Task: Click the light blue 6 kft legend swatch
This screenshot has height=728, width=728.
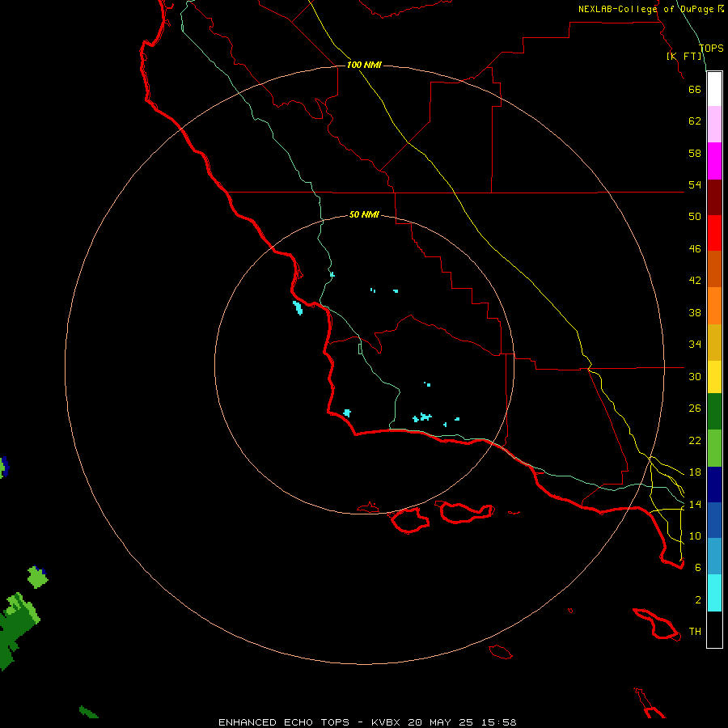Action: click(x=714, y=557)
